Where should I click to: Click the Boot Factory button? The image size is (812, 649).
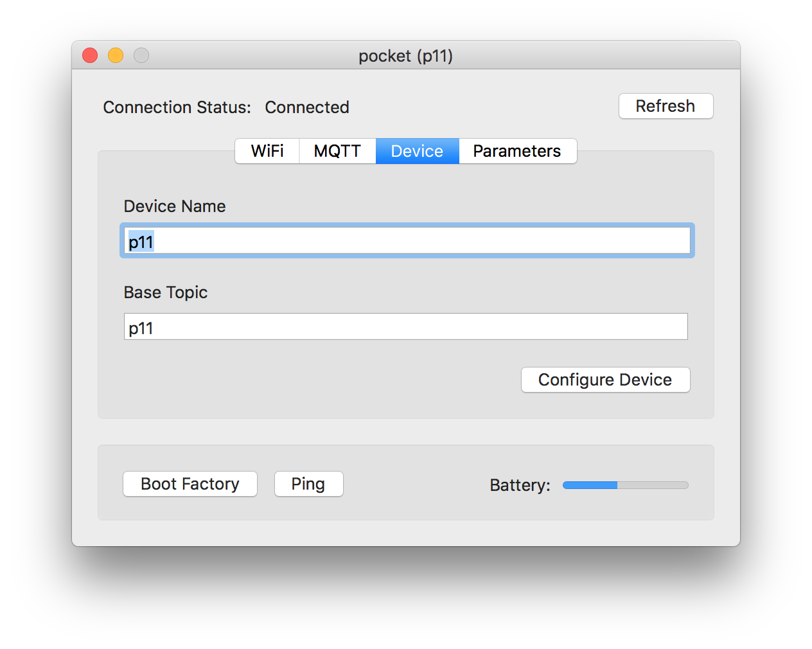(190, 484)
